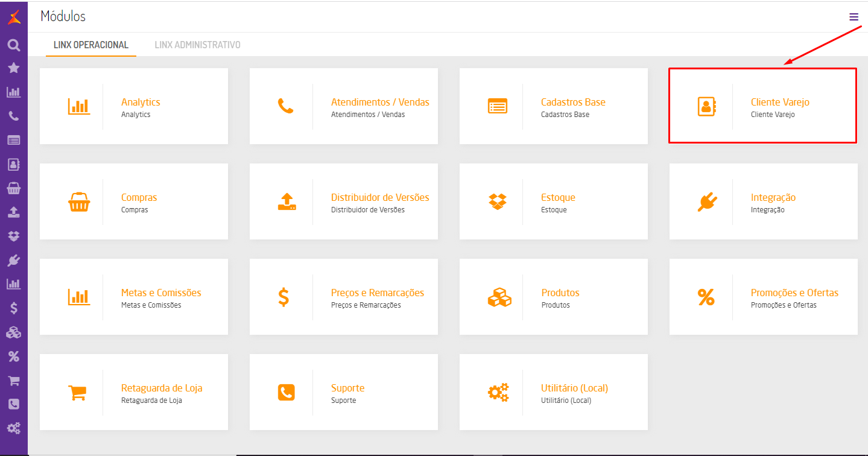This screenshot has width=868, height=456.
Task: Click the sidebar plug icon
Action: [13, 260]
